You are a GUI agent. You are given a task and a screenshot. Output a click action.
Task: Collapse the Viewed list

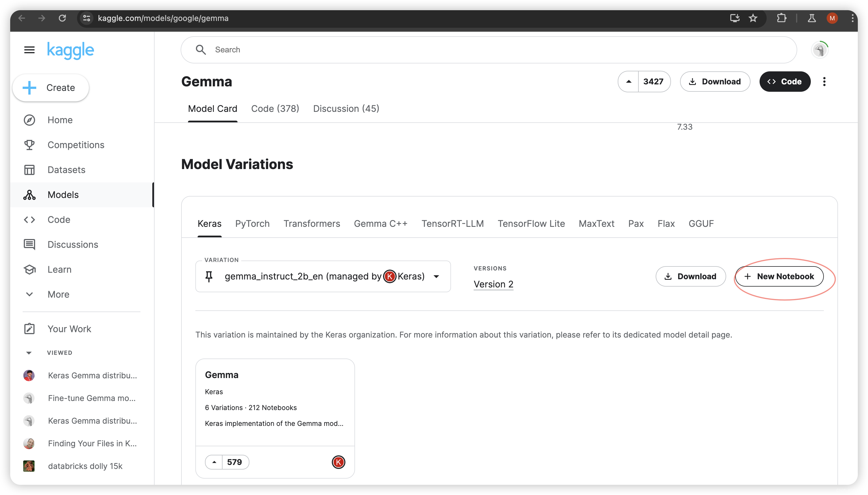point(29,353)
